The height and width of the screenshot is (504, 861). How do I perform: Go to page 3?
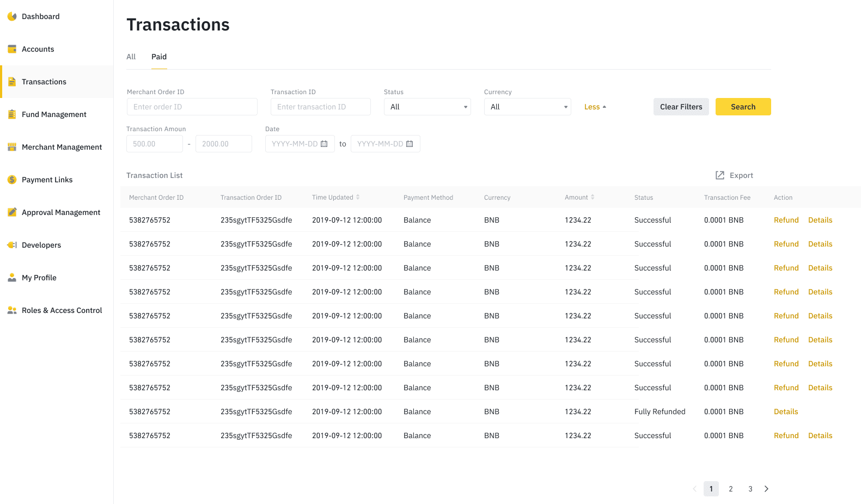750,489
